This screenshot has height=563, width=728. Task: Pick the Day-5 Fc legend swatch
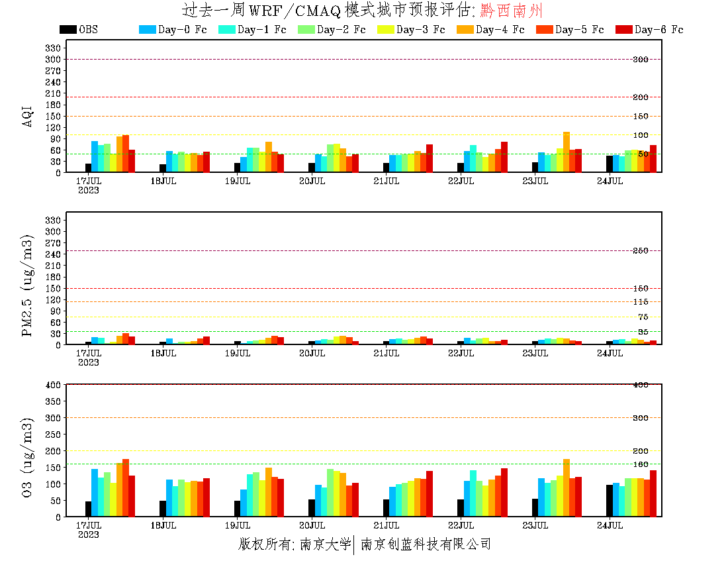tap(544, 29)
